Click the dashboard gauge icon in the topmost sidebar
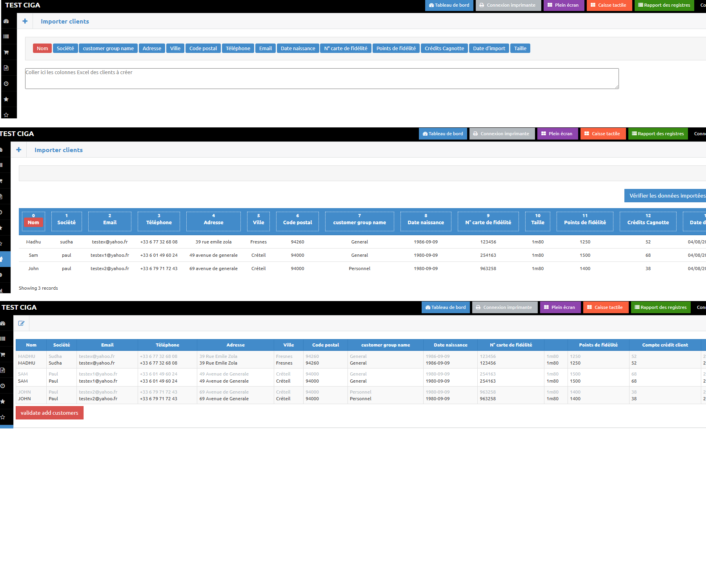 tap(6, 21)
